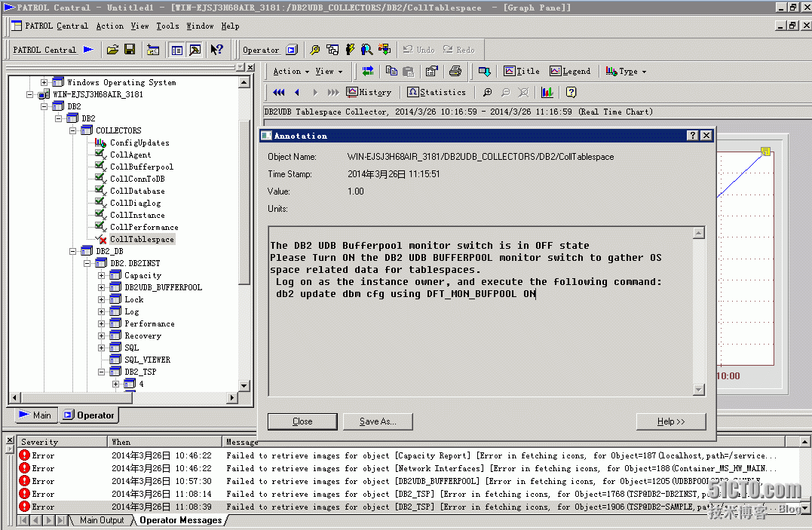812x530 pixels.
Task: Collapse the COLLECTORS tree node
Action: 73,130
